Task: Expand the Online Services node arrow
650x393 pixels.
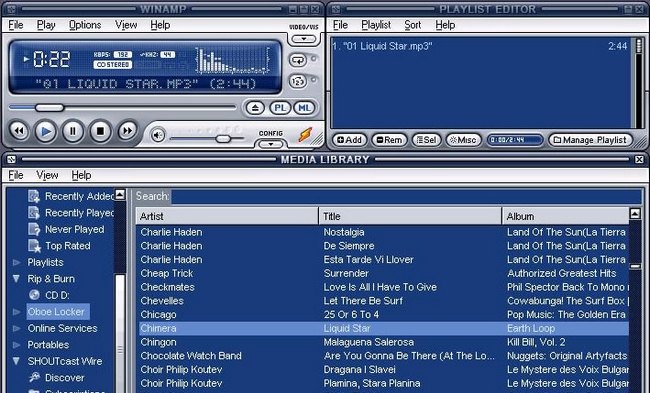Action: click(17, 328)
